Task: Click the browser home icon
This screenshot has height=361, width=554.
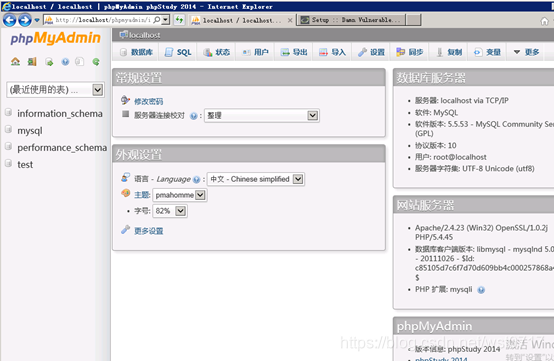Action: tap(544, 21)
